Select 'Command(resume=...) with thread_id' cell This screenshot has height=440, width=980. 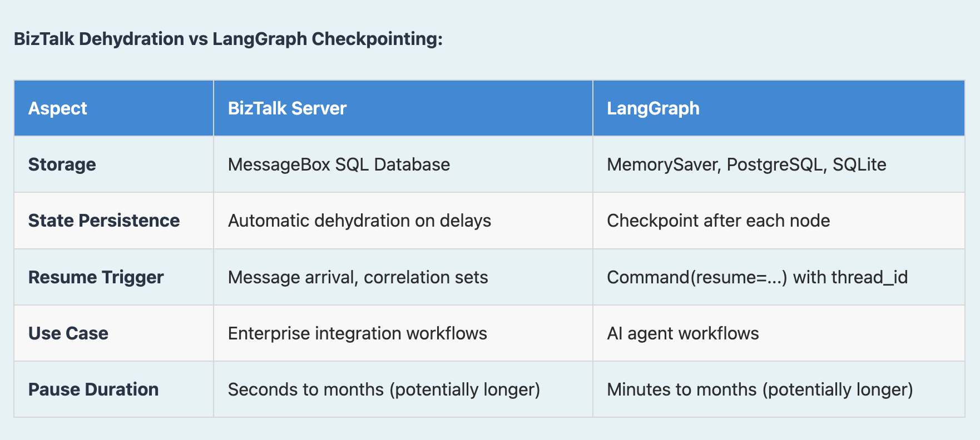coord(779,277)
